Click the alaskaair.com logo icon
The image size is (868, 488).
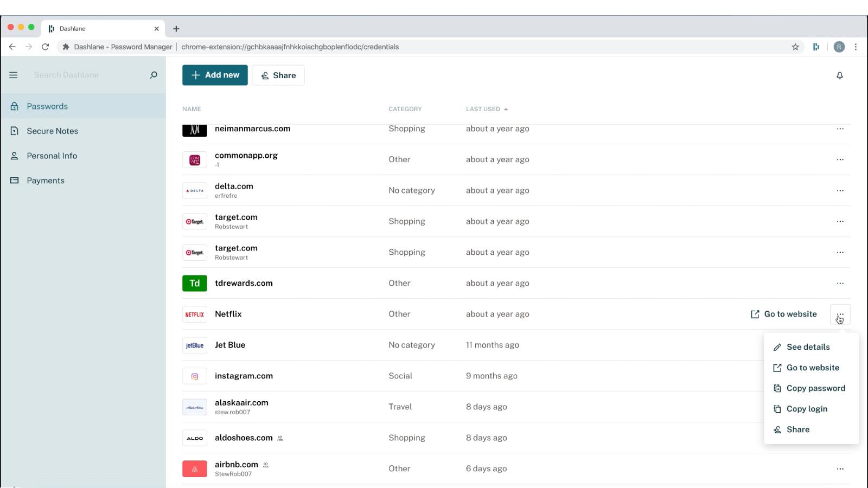[x=195, y=407]
